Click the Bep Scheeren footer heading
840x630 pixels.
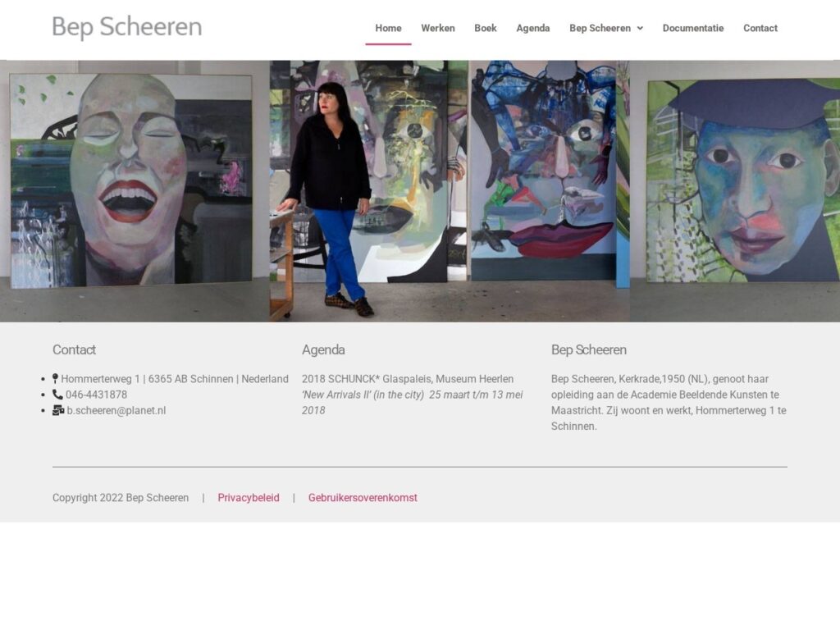pos(589,349)
